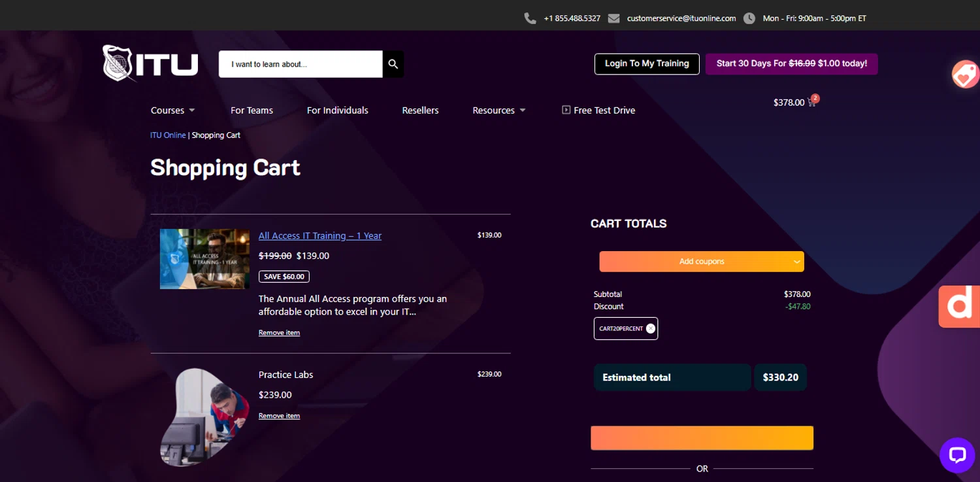Open the heart price tag widget
This screenshot has height=482, width=980.
tap(965, 75)
